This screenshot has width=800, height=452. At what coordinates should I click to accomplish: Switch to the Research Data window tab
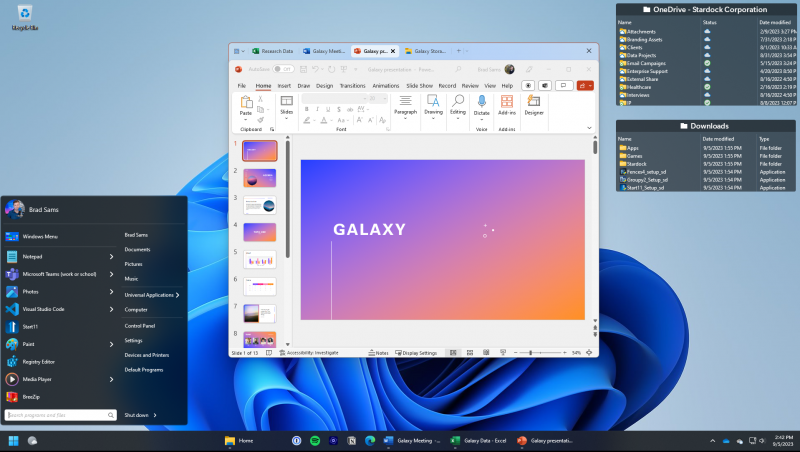(272, 50)
